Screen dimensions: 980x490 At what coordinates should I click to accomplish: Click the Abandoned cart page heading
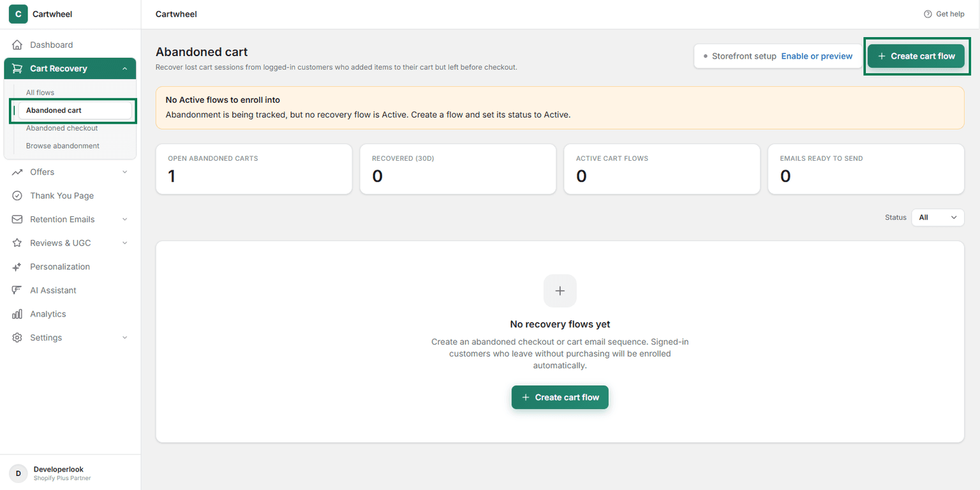(202, 52)
